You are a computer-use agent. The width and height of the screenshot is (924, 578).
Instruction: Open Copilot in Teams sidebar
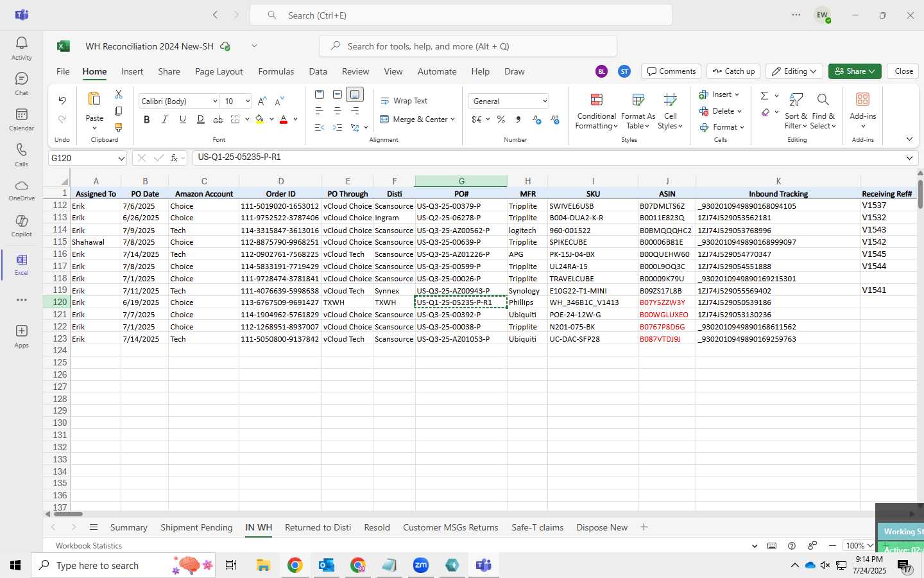click(21, 225)
